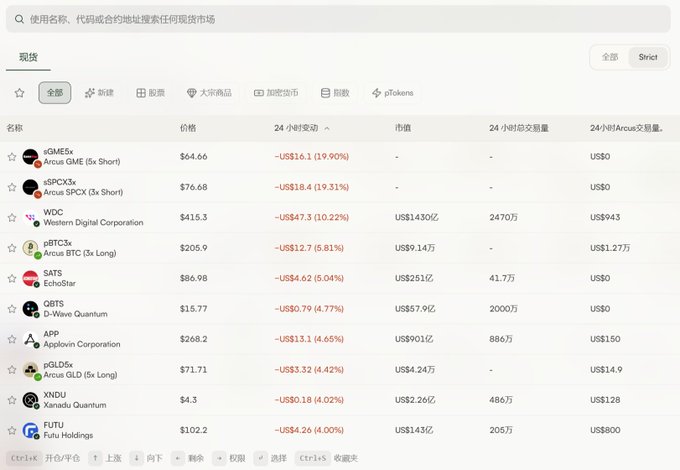Favorite WDC with its star

point(12,217)
